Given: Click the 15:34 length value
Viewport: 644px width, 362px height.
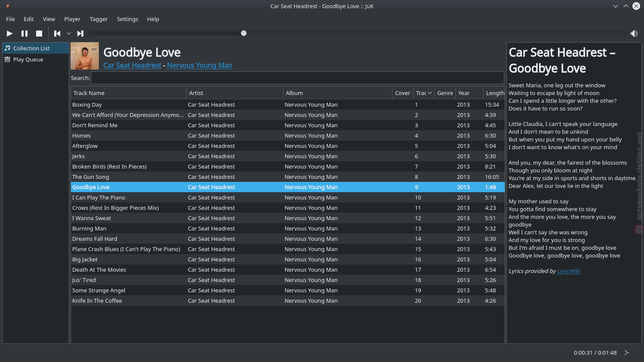Looking at the screenshot, I should tap(492, 104).
